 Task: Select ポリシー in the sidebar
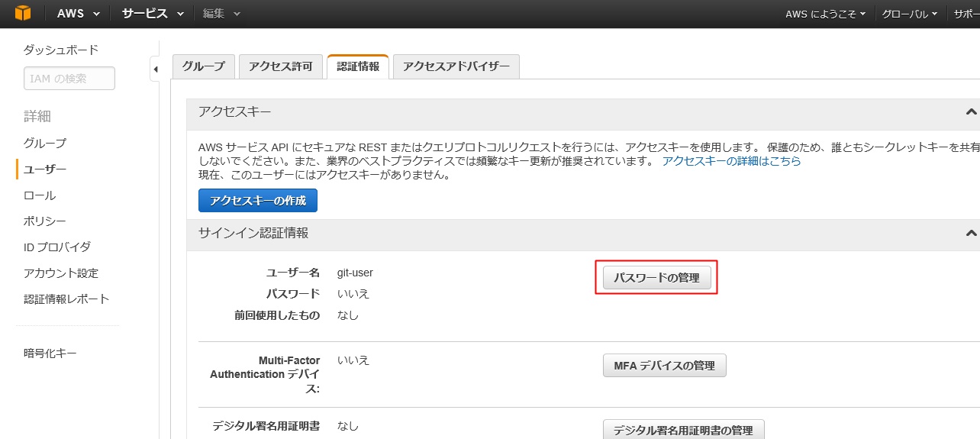44,221
